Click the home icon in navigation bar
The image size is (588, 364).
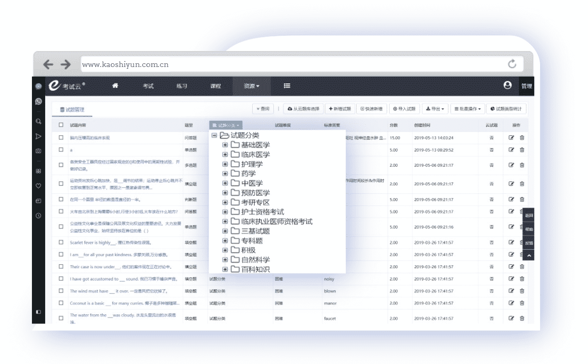pos(115,86)
